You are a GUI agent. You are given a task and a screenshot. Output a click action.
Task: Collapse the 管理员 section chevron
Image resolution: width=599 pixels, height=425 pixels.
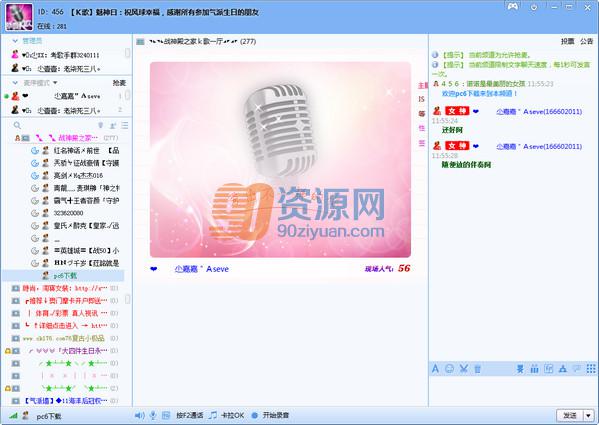point(15,40)
